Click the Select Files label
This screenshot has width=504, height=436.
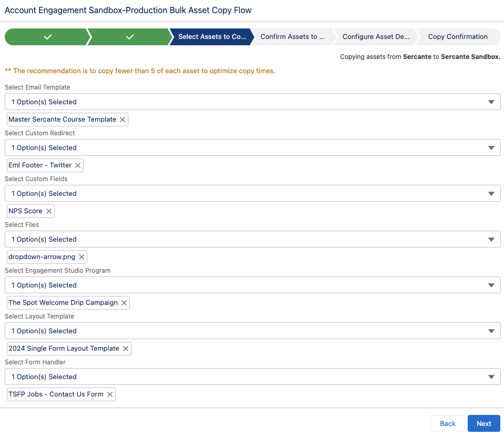(x=22, y=225)
